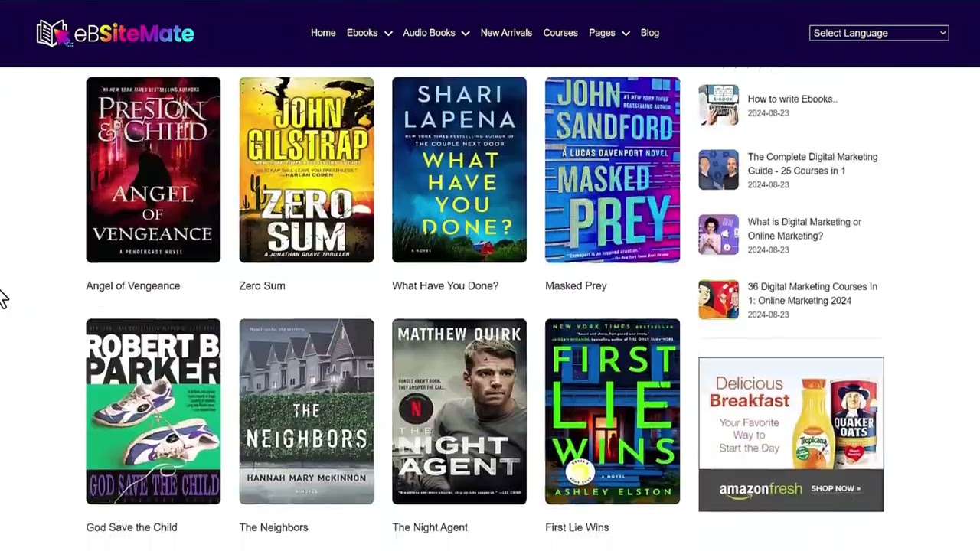Open '36 Digital Marketing Courses In 1' link

pyautogui.click(x=812, y=293)
